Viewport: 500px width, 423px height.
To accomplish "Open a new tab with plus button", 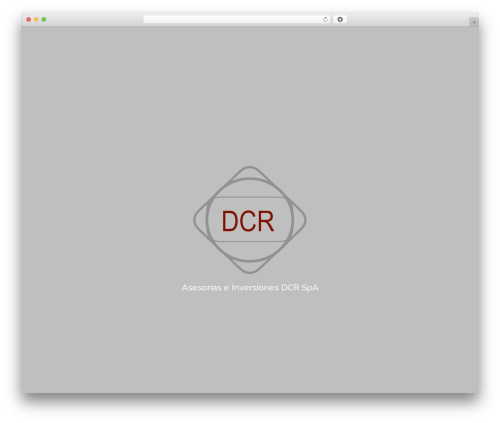I will pyautogui.click(x=474, y=22).
